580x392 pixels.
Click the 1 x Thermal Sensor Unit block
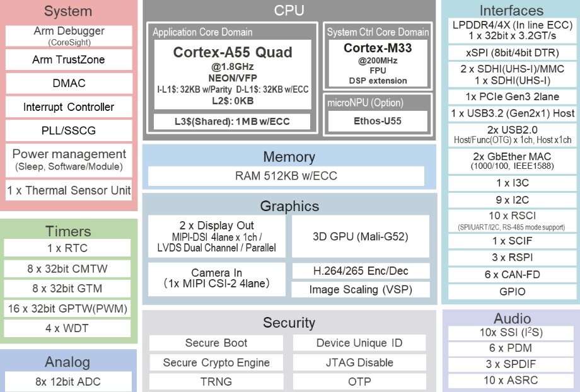[69, 190]
